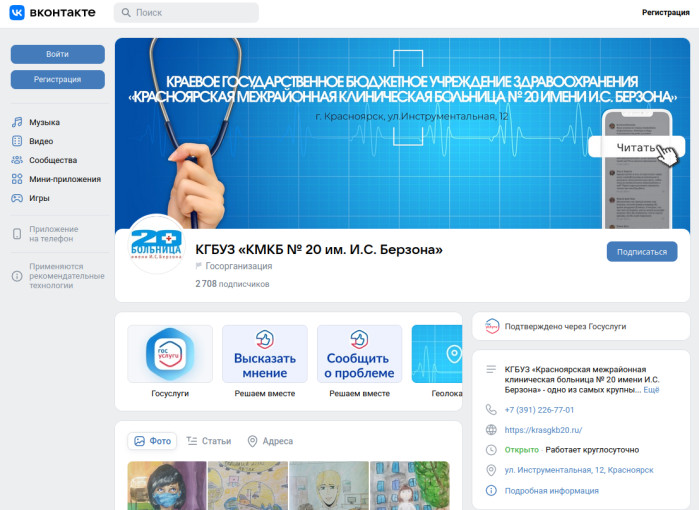The image size is (699, 510).
Task: Click the phone number +7 (391) 226-77-01
Action: (x=539, y=410)
